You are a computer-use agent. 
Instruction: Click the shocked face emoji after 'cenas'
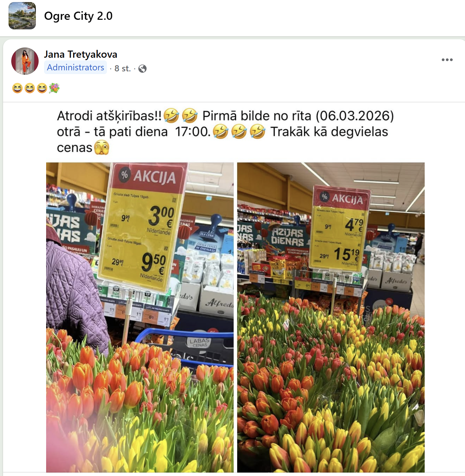(101, 148)
